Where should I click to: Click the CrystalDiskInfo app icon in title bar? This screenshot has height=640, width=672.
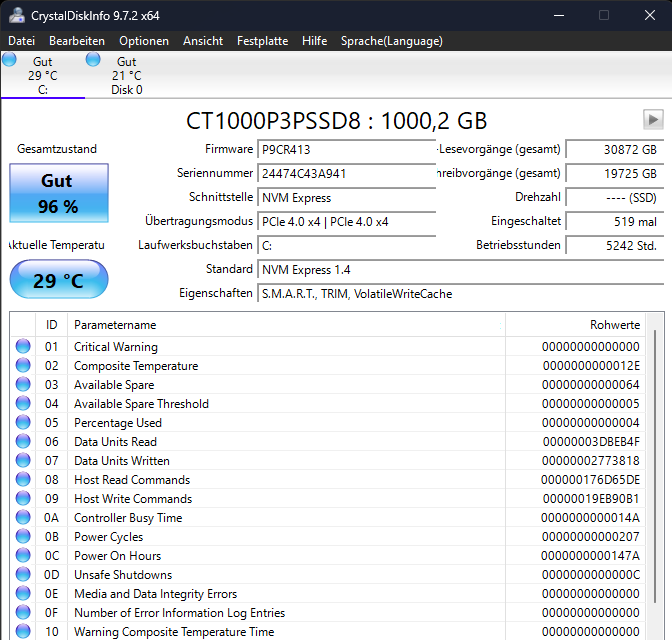(x=17, y=15)
